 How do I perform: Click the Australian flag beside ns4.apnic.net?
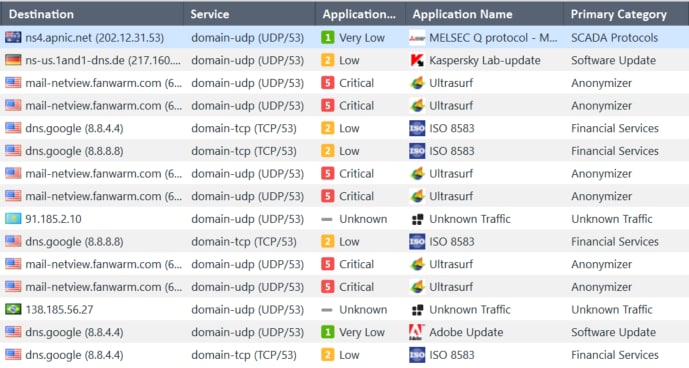pyautogui.click(x=13, y=37)
